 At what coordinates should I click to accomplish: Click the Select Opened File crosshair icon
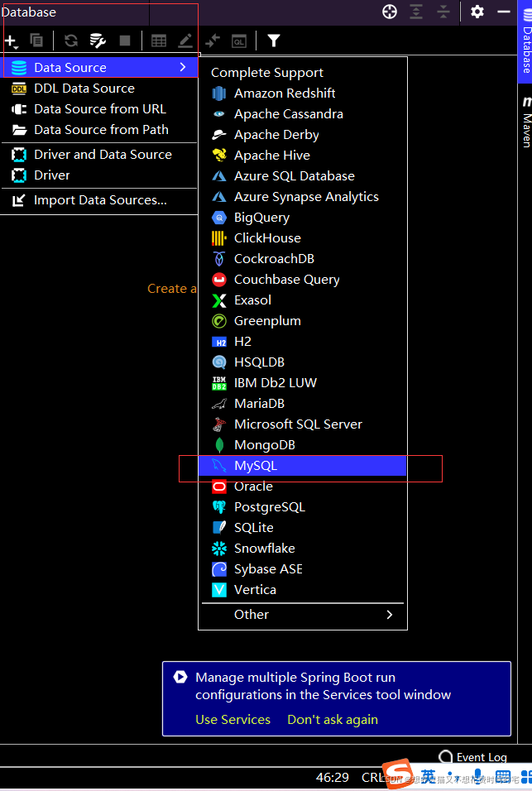[x=390, y=12]
